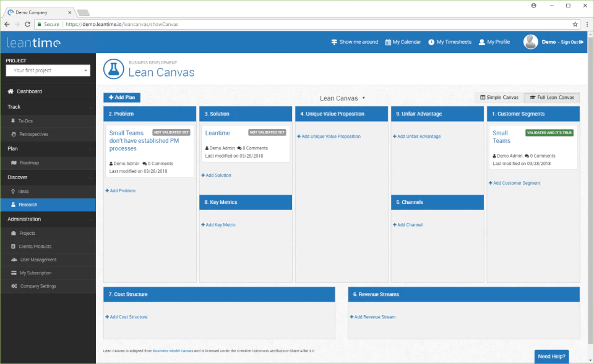Switch to Full Lean Canvas view
594x364 pixels.
tap(552, 97)
